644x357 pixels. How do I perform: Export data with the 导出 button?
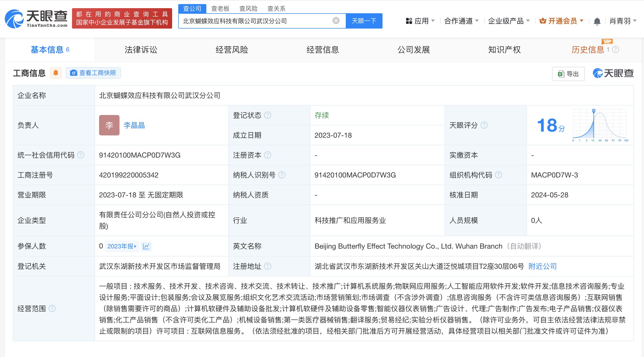tap(568, 74)
